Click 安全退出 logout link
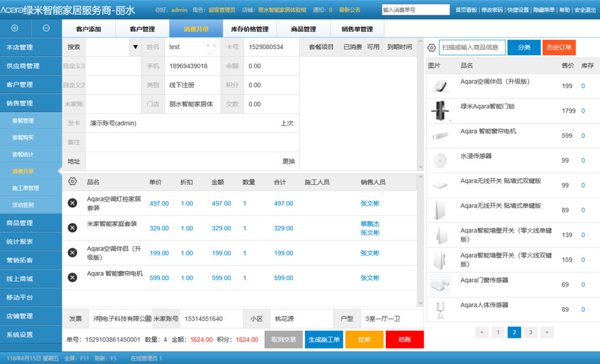Screen dimensions: 600x364 pos(584,10)
